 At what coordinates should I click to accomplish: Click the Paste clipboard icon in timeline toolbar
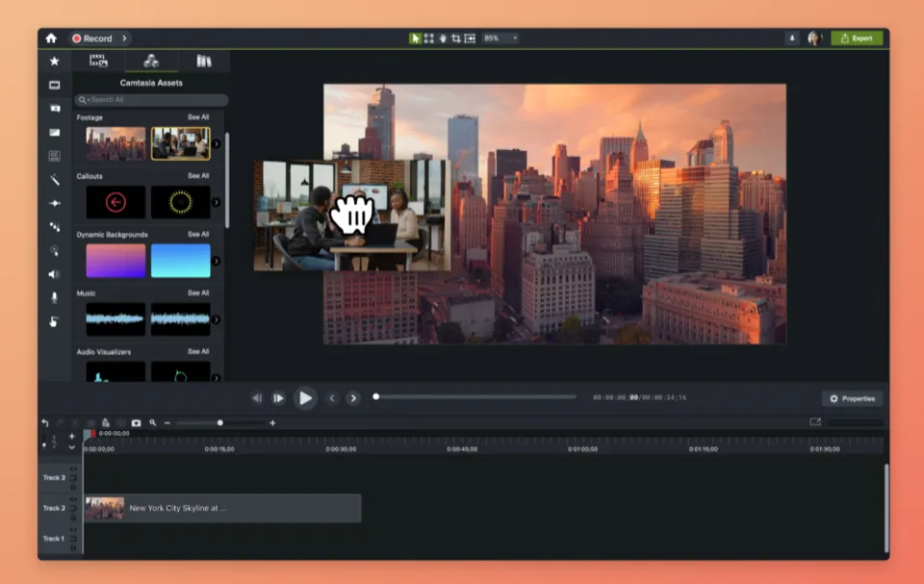106,423
